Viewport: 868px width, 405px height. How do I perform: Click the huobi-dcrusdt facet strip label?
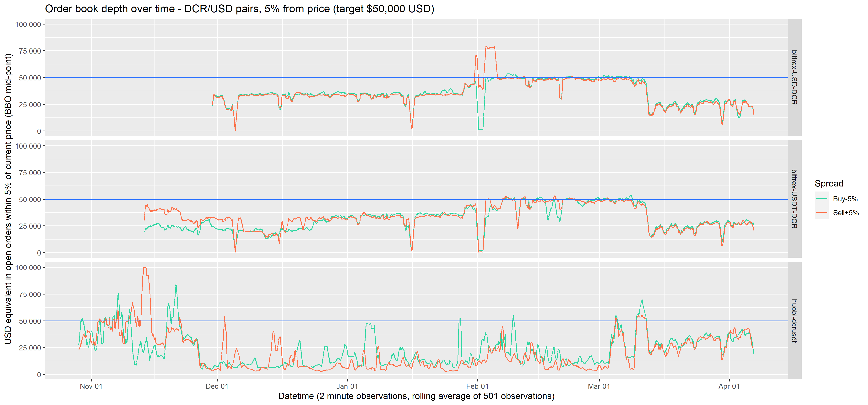tap(794, 321)
